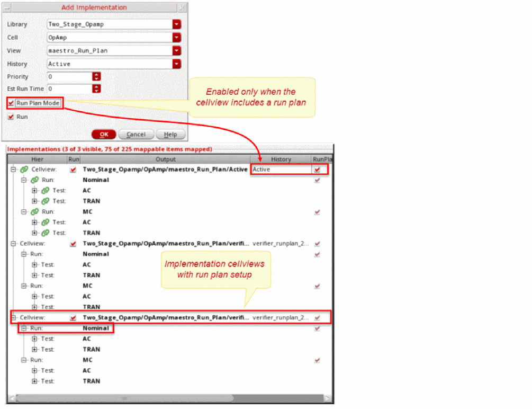Click the OK button
This screenshot has height=409, width=532.
[x=104, y=135]
